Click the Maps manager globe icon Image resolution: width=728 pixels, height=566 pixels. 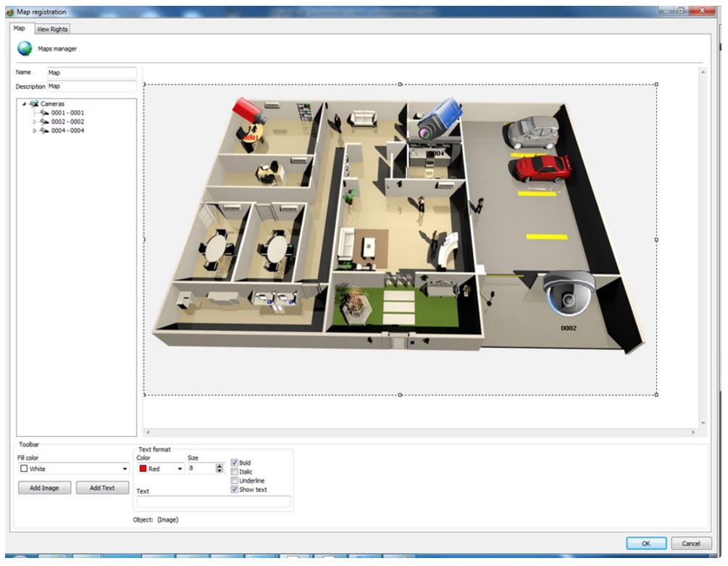pyautogui.click(x=25, y=49)
